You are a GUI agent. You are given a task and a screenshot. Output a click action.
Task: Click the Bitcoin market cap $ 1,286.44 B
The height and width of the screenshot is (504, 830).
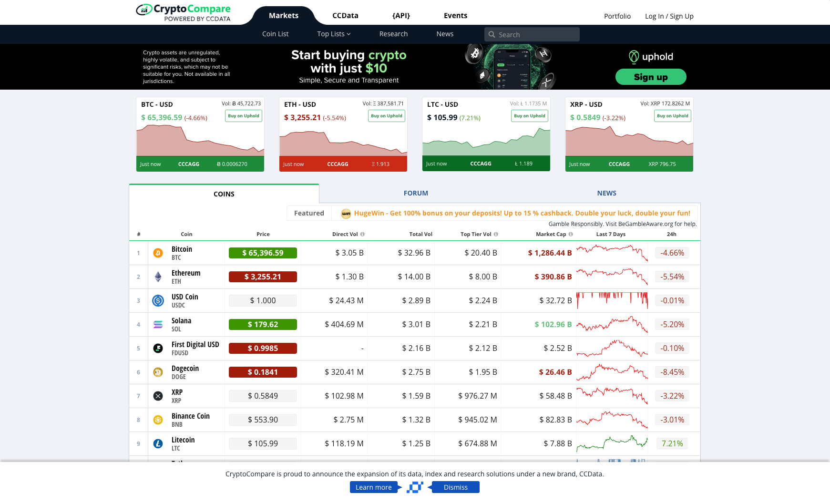[x=550, y=253]
